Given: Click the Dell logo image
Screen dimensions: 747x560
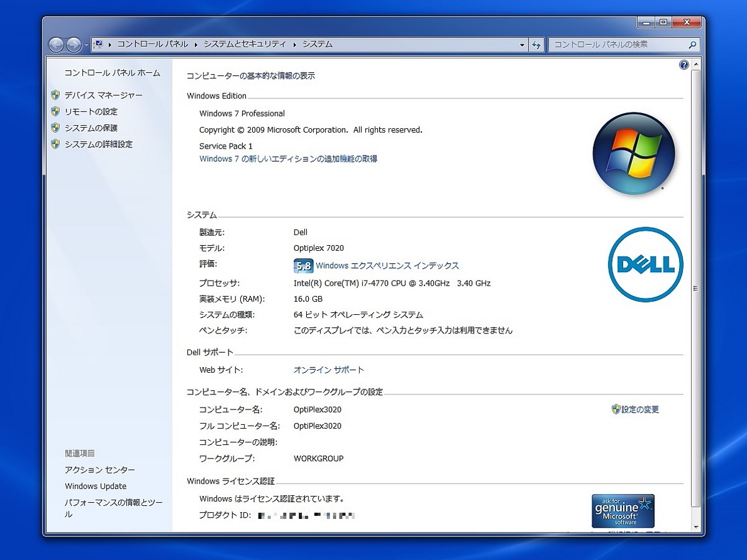Looking at the screenshot, I should click(646, 264).
